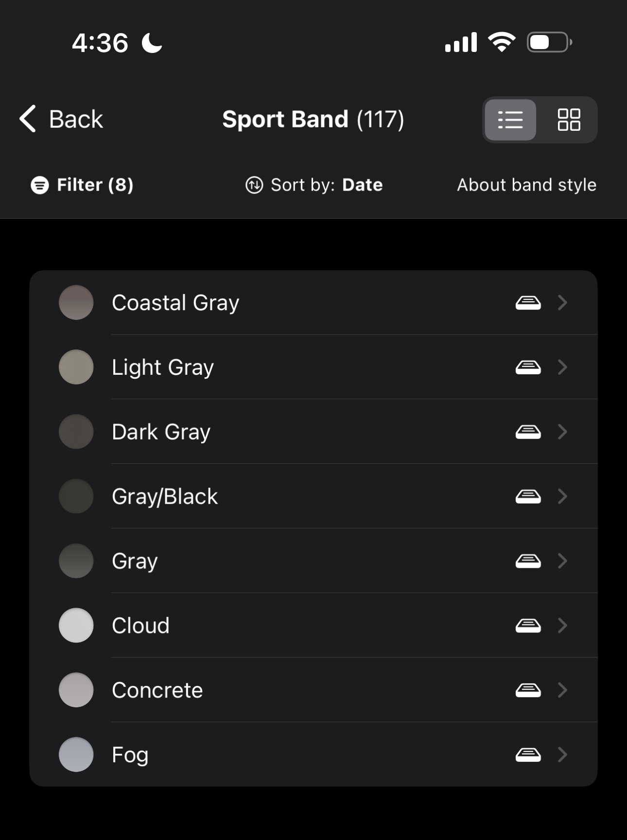Expand Gray row via its chevron
The height and width of the screenshot is (840, 627).
click(x=563, y=561)
